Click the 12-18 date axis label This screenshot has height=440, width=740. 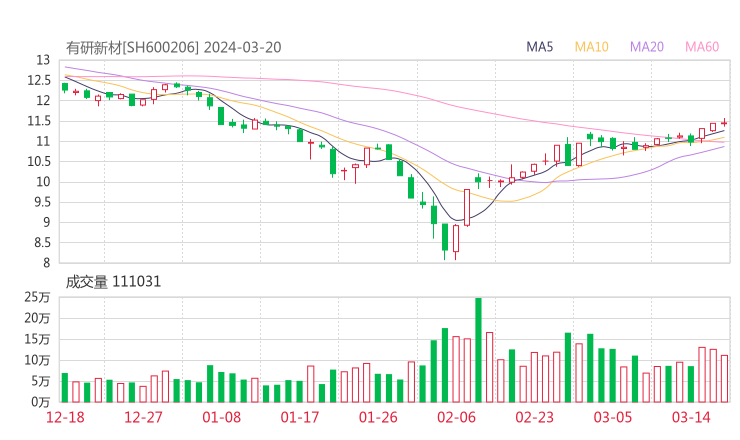click(65, 417)
